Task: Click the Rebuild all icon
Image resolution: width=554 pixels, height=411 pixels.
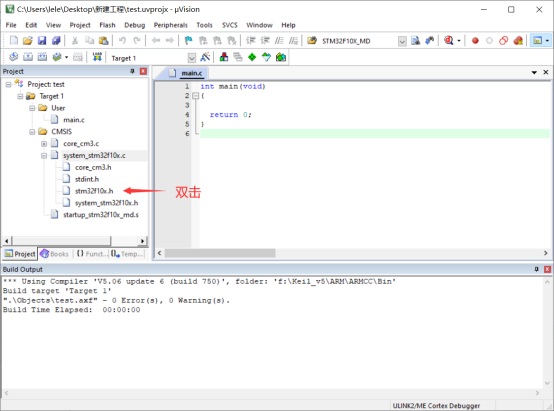Action: [x=42, y=57]
